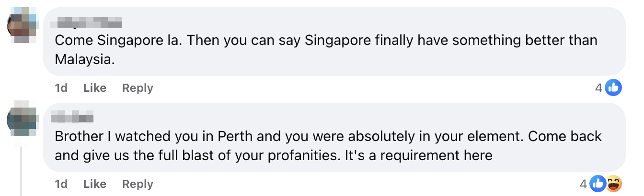Click the laughing emoji reaction on the Perth comment

click(x=614, y=184)
